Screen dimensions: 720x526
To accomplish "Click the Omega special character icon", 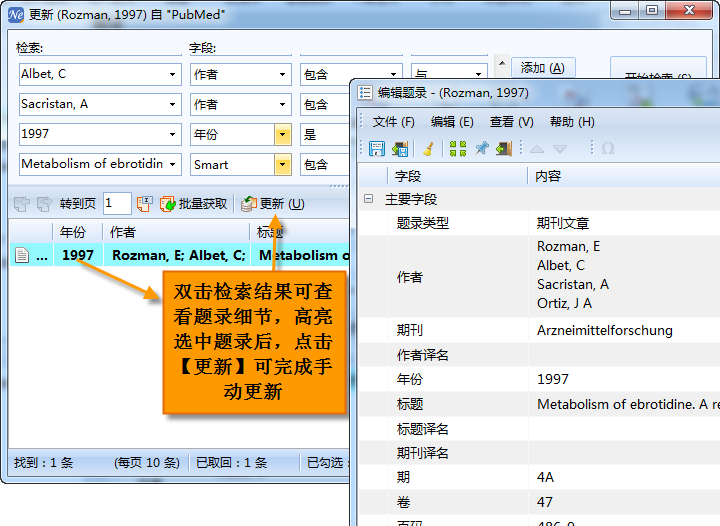I will click(608, 148).
